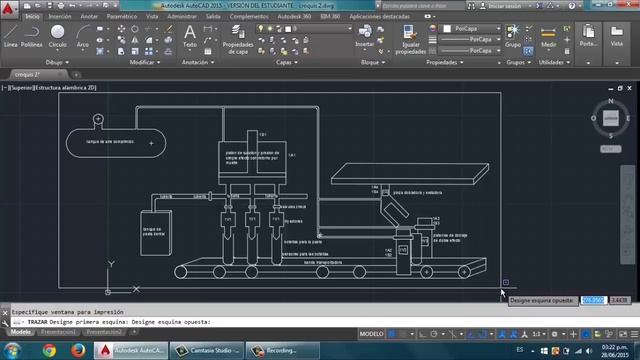Open the Inserción ribbon tab
The width and height of the screenshot is (640, 360).
pos(60,17)
